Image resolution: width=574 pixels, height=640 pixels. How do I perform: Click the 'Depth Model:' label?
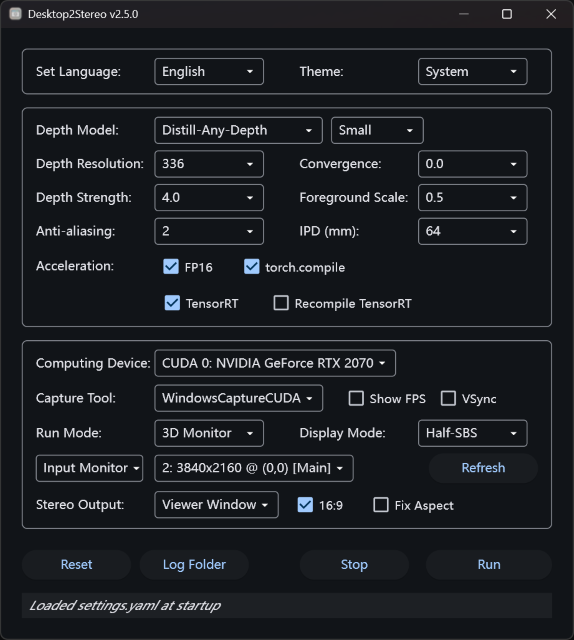point(77,131)
